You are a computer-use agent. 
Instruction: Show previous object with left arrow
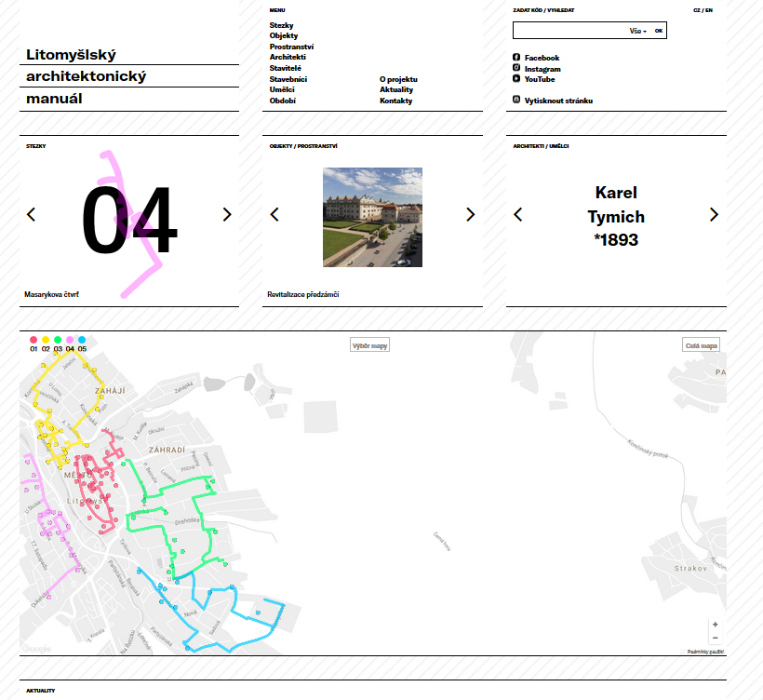point(274,214)
